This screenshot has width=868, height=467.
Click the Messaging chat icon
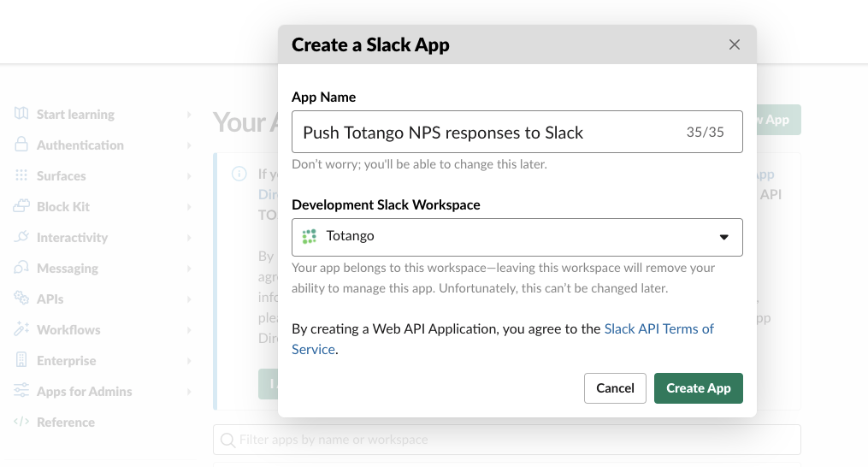[21, 268]
